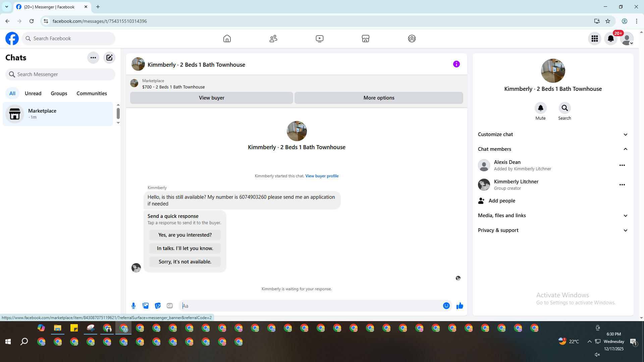Click the new message compose icon
The image size is (644, 362).
(109, 58)
